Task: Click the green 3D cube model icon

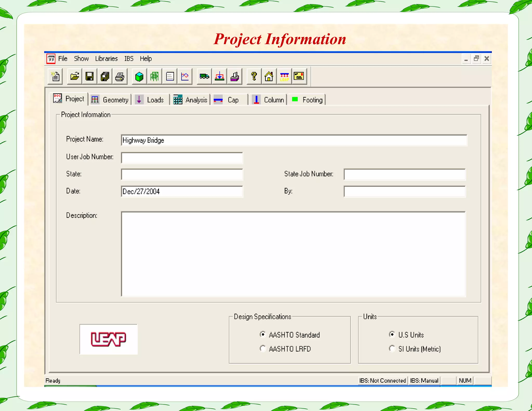Action: (139, 77)
